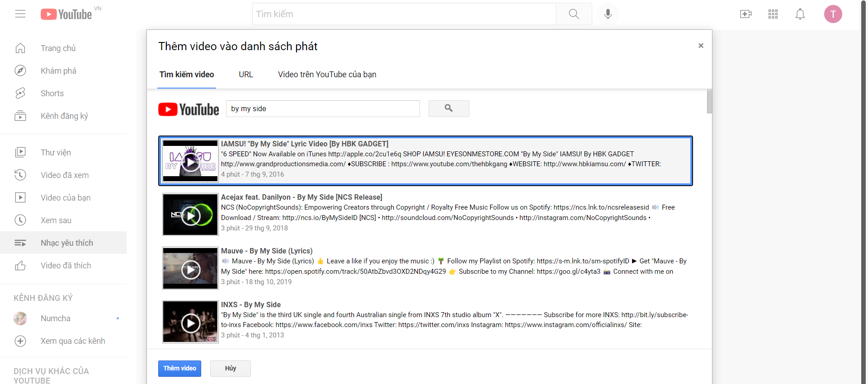This screenshot has width=868, height=384.
Task: Open the YouTube apps grid icon
Action: click(x=773, y=14)
